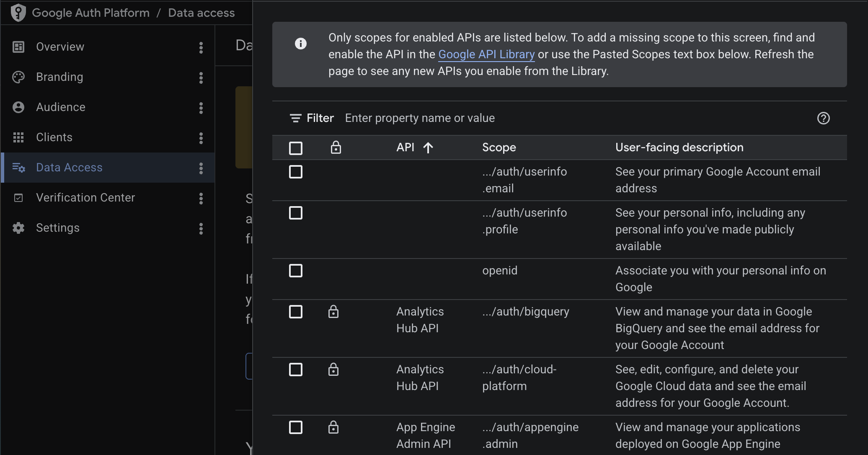Click the Clients grid icon
868x455 pixels.
click(x=18, y=137)
